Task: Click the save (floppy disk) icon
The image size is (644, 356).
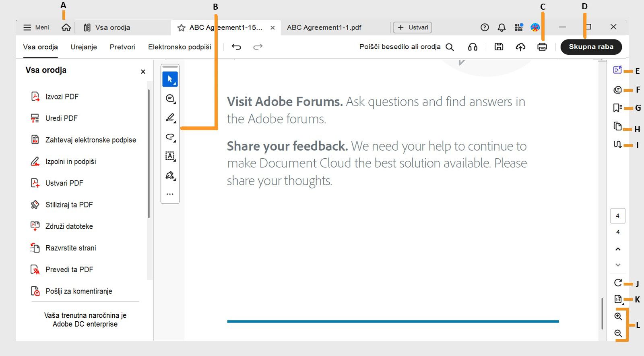Action: tap(499, 47)
